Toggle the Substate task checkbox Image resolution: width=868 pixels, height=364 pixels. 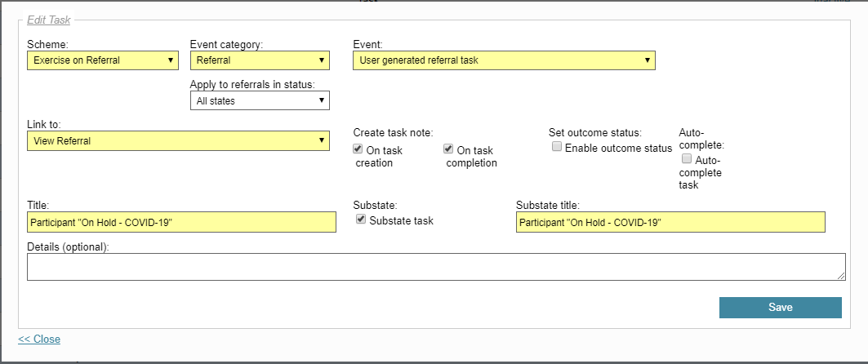click(x=361, y=220)
